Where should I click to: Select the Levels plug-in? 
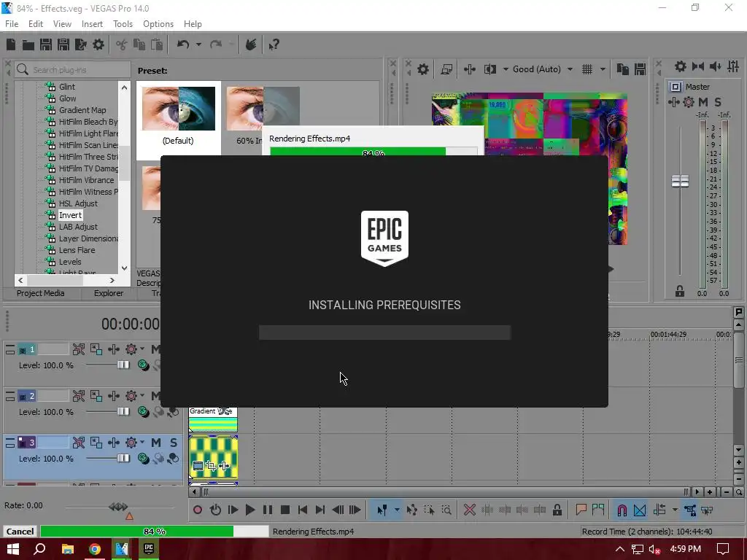click(x=70, y=262)
